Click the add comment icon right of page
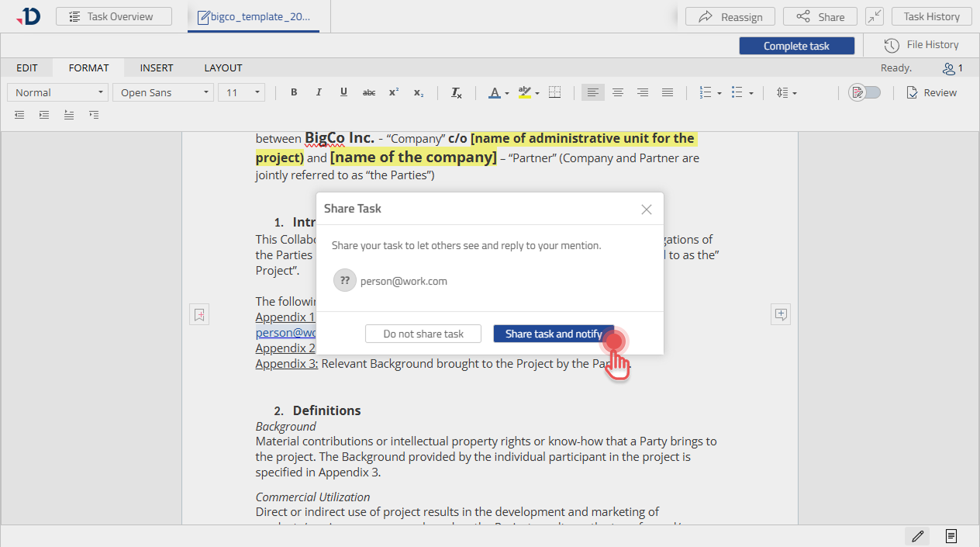 (x=781, y=314)
